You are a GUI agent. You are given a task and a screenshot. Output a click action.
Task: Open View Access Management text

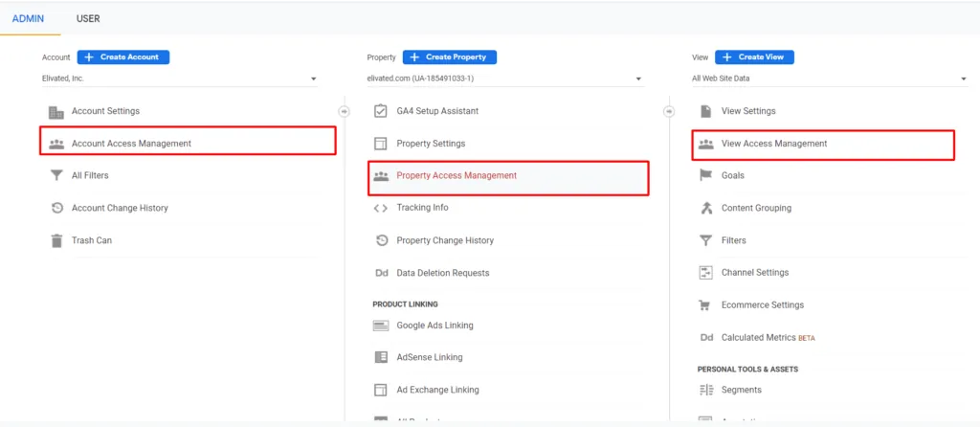tap(774, 144)
